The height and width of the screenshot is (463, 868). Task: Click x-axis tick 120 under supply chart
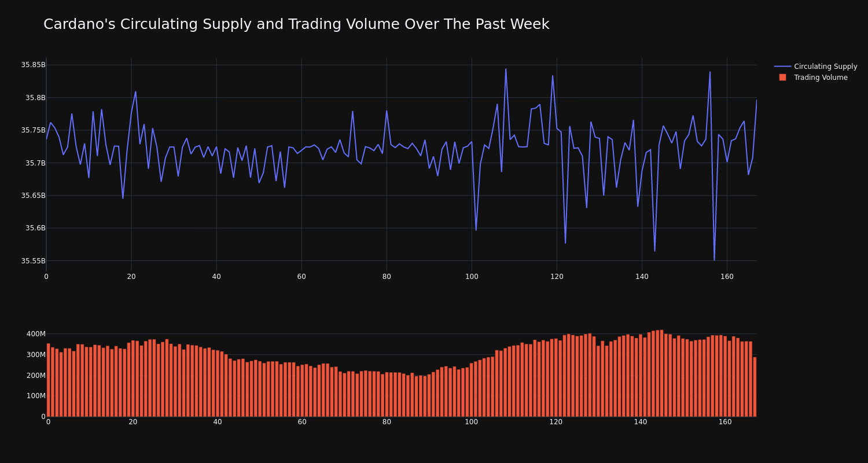click(557, 277)
